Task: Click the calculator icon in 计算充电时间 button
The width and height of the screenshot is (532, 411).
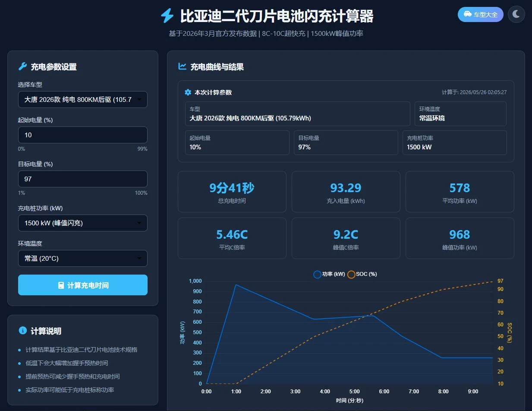Action: (61, 285)
